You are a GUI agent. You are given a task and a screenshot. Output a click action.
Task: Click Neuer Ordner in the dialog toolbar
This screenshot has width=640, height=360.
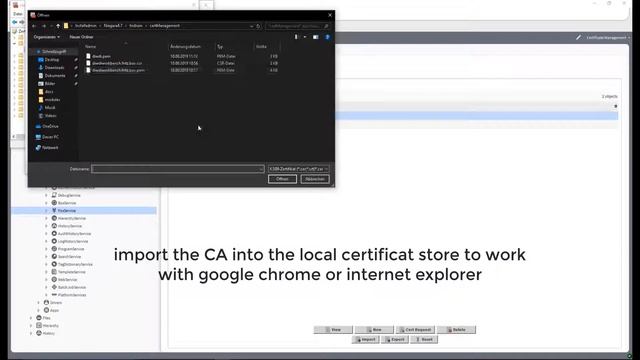coord(81,37)
